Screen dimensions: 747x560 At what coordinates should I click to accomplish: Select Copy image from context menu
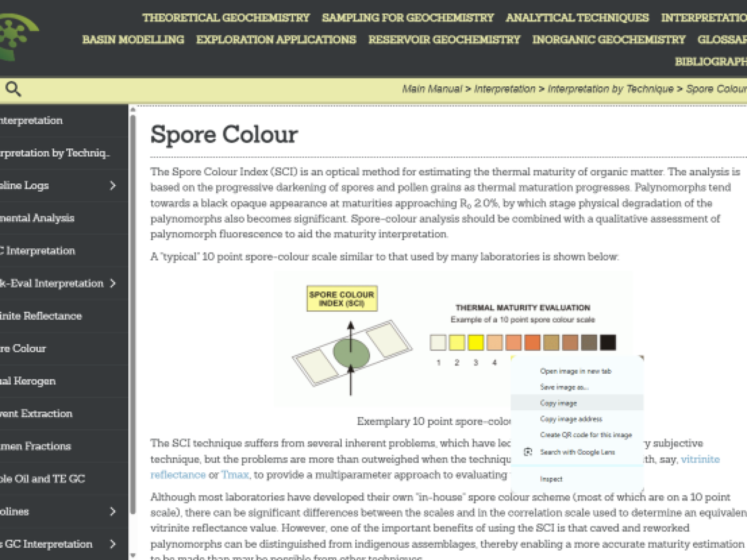[x=558, y=403]
